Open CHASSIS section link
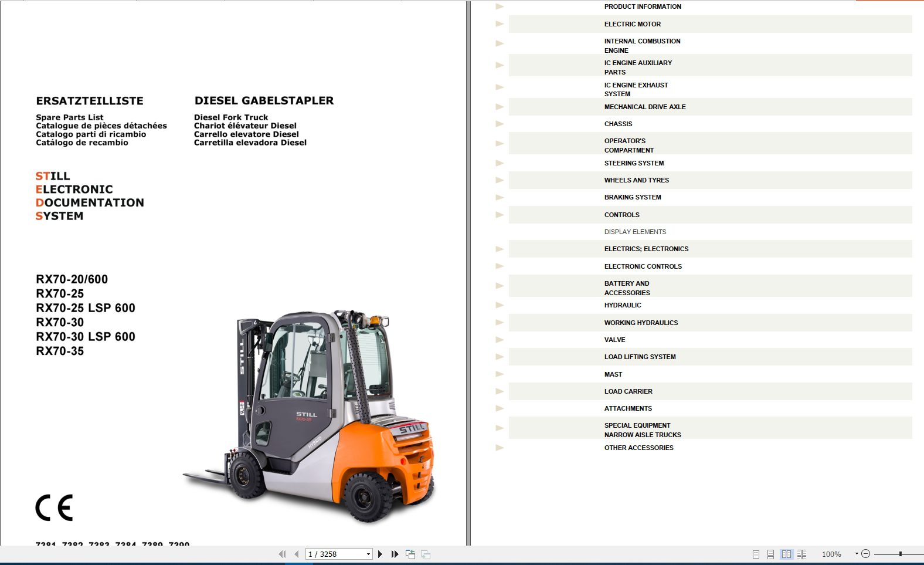The image size is (924, 565). (x=618, y=124)
